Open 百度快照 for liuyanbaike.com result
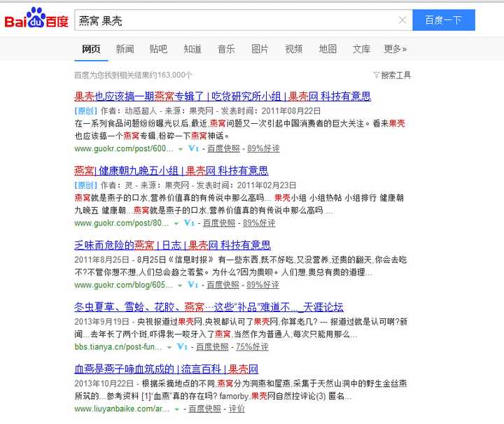Screen dimensions: 504x424 click(204, 409)
